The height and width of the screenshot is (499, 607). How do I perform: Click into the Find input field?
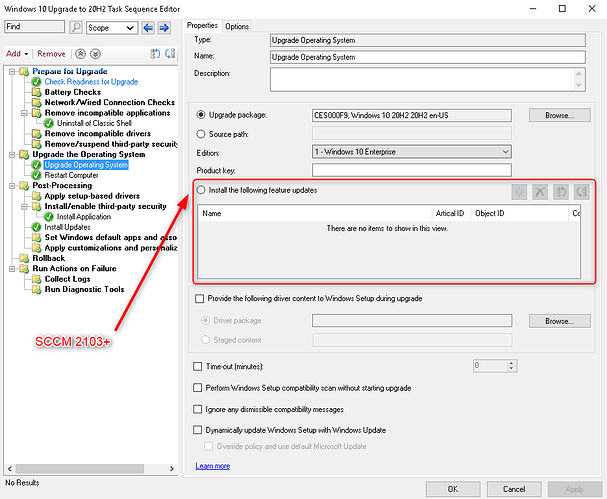click(x=34, y=27)
